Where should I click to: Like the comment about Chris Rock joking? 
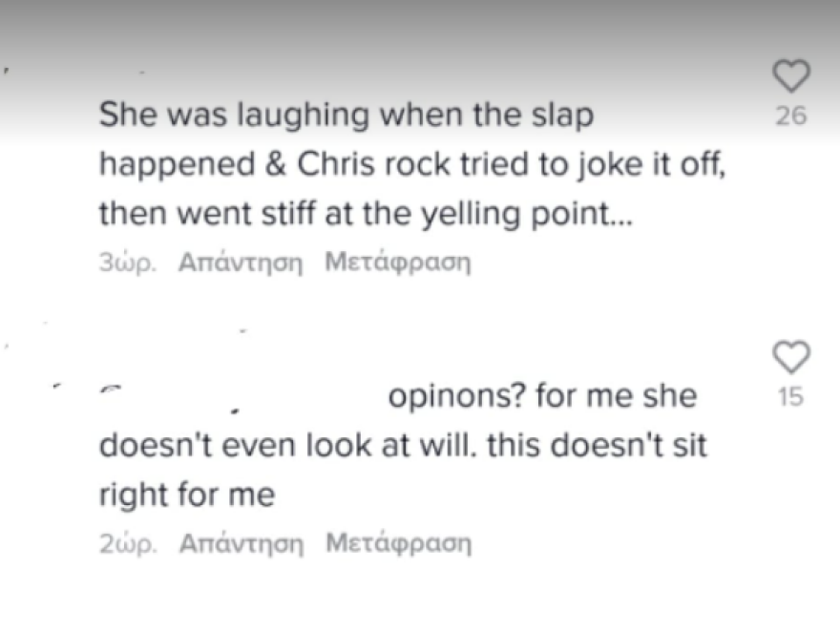[x=790, y=76]
